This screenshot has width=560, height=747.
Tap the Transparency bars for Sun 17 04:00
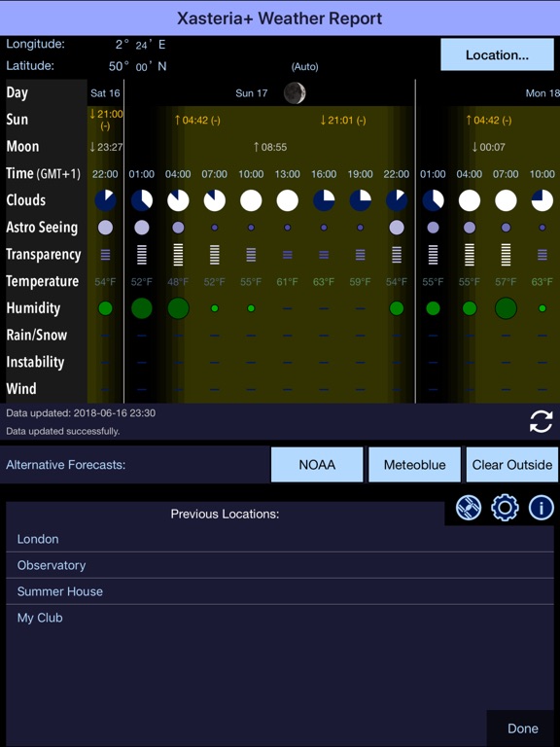(x=178, y=255)
